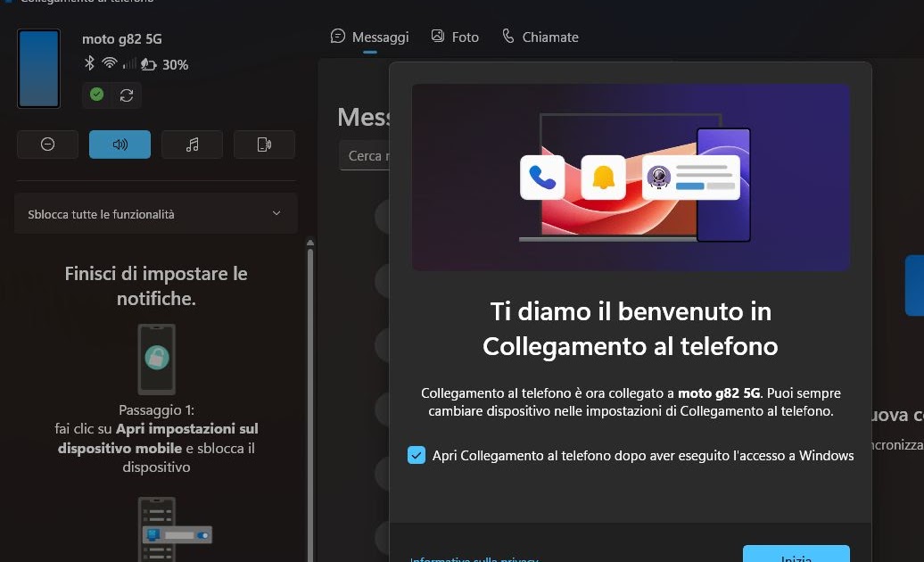Open the Messaggi tab
This screenshot has width=924, height=562.
pos(369,37)
